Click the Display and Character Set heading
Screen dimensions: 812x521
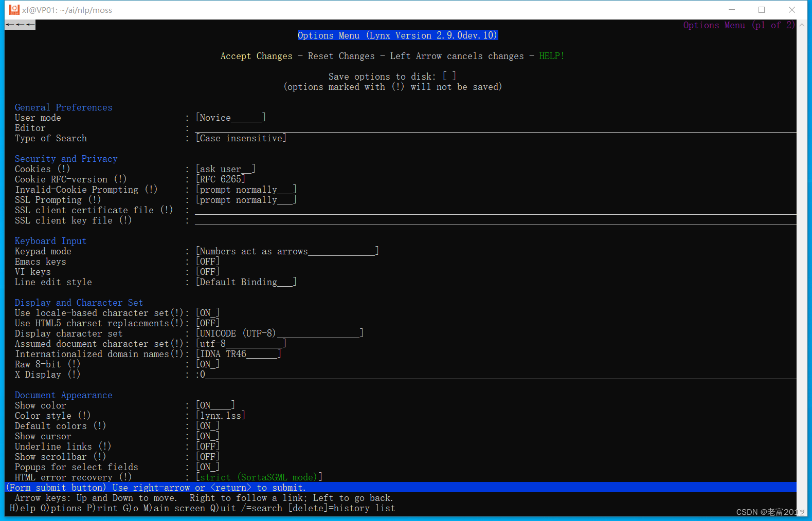tap(79, 303)
